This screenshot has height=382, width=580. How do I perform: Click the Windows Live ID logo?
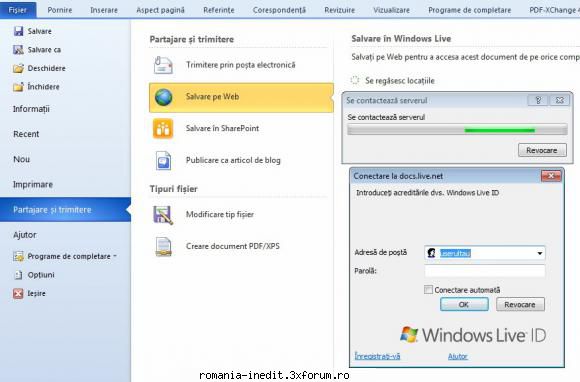[473, 335]
